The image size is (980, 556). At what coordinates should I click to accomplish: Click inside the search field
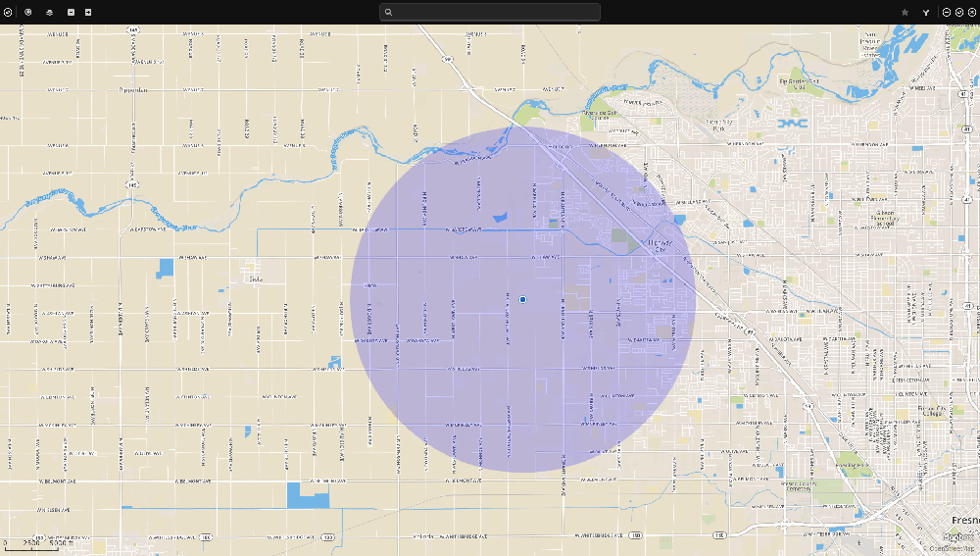coord(490,12)
